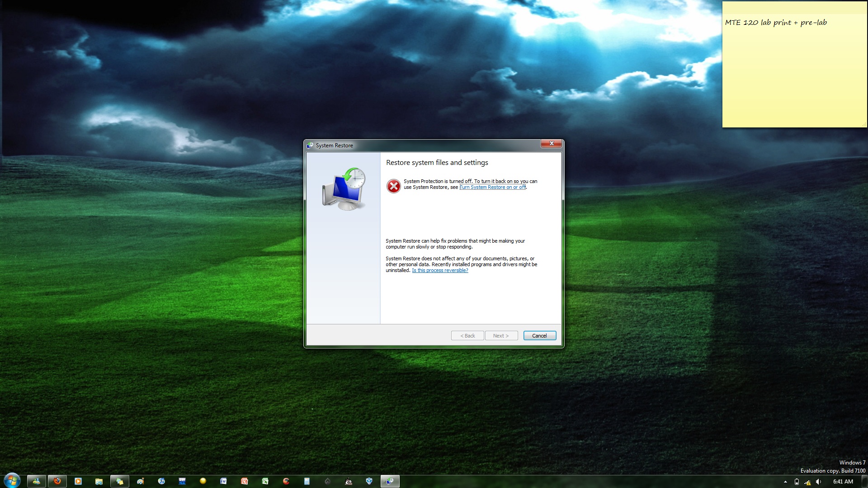Image resolution: width=868 pixels, height=488 pixels.
Task: Open the clock showing 6:41 AM
Action: (843, 482)
